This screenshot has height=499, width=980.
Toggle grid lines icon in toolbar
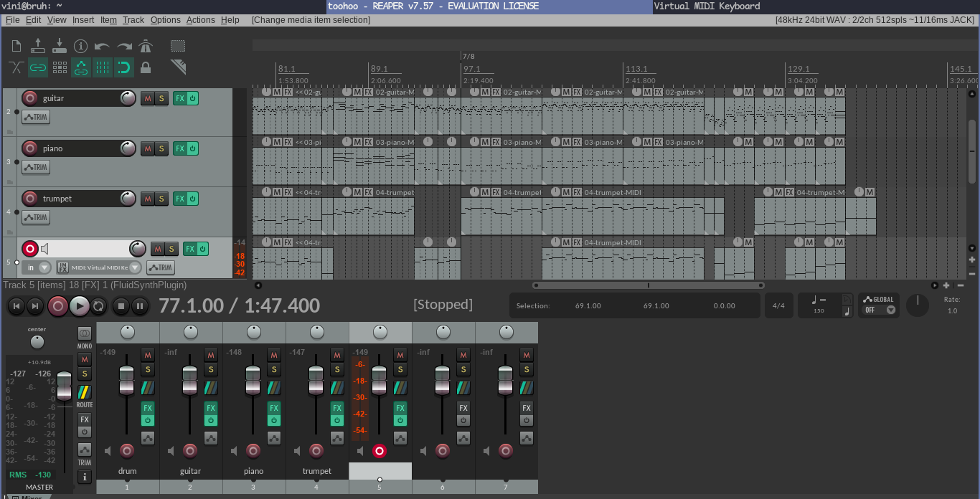[x=103, y=67]
